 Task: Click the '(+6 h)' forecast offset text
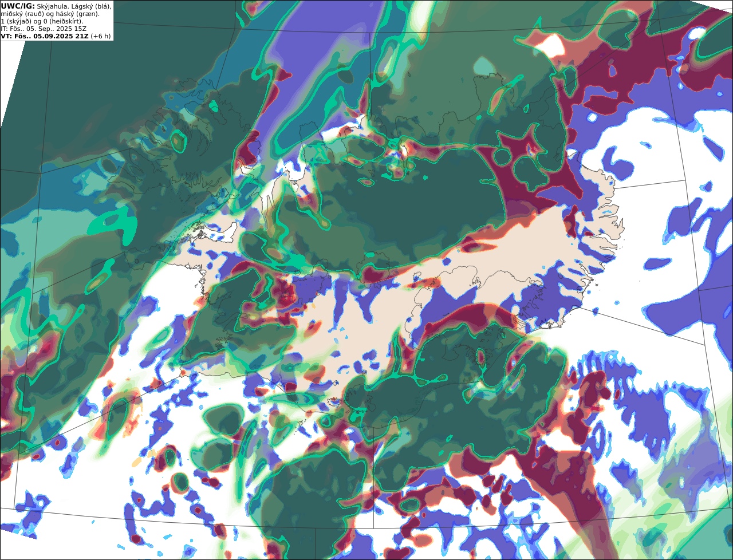click(101, 37)
